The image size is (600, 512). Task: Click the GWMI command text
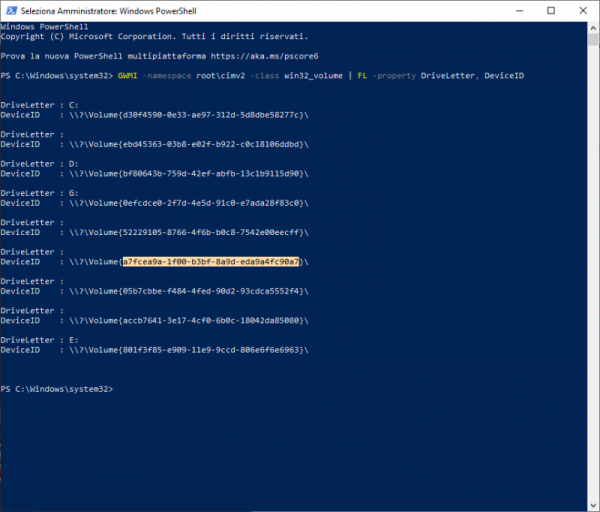tap(127, 76)
